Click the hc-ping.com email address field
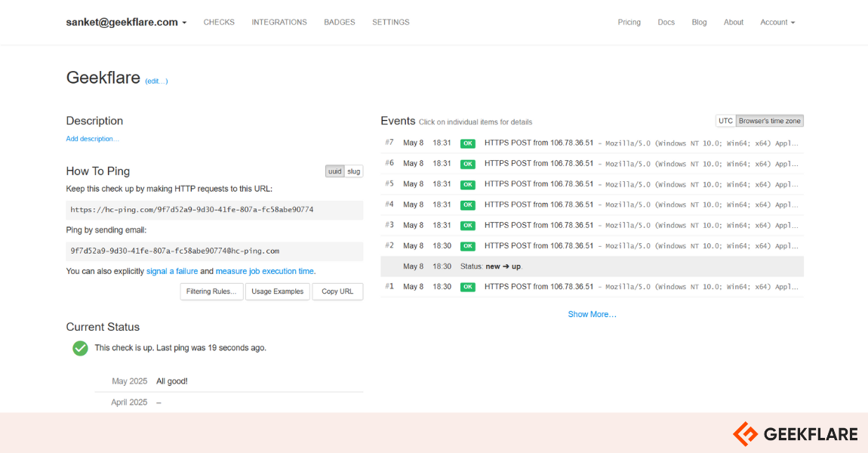This screenshot has width=868, height=453. [x=214, y=251]
